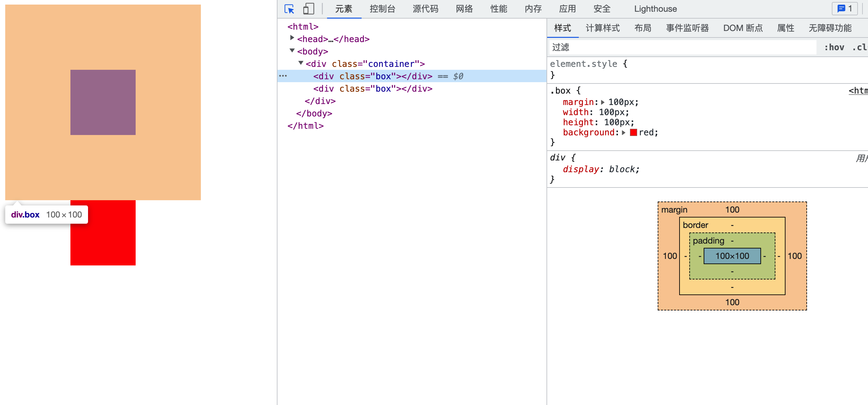Open the 应用 tab
The height and width of the screenshot is (405, 868).
click(567, 9)
